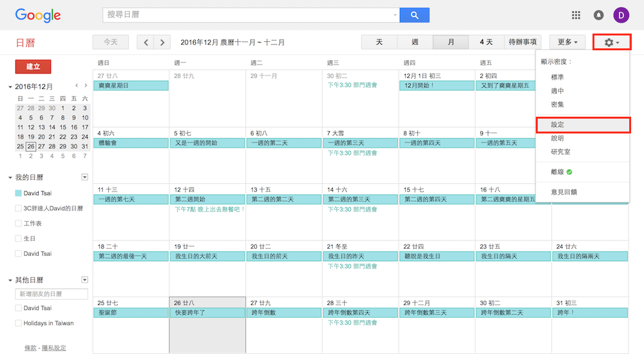Screen dimensions: 644x354
Task: Switch to the 週 view tab
Action: (415, 43)
